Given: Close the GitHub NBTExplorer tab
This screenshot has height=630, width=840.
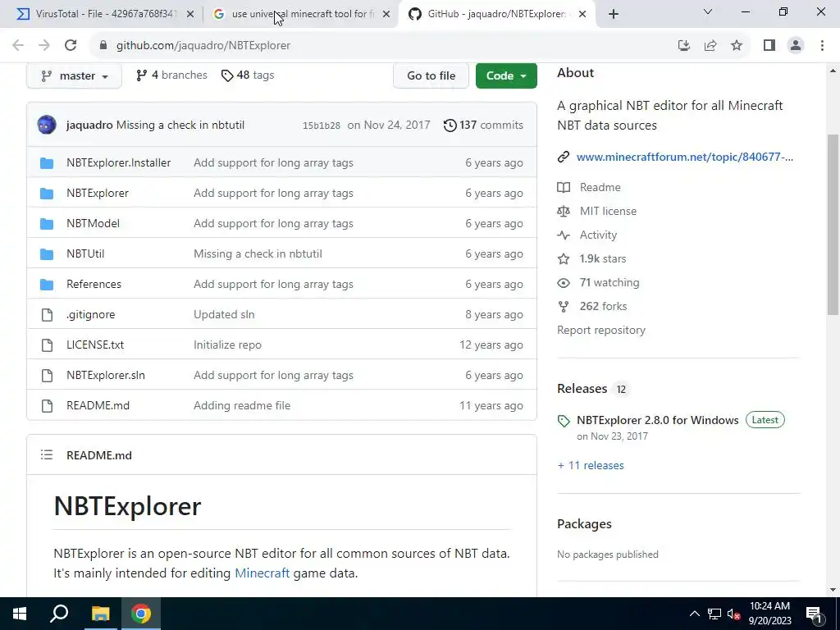Looking at the screenshot, I should [583, 15].
